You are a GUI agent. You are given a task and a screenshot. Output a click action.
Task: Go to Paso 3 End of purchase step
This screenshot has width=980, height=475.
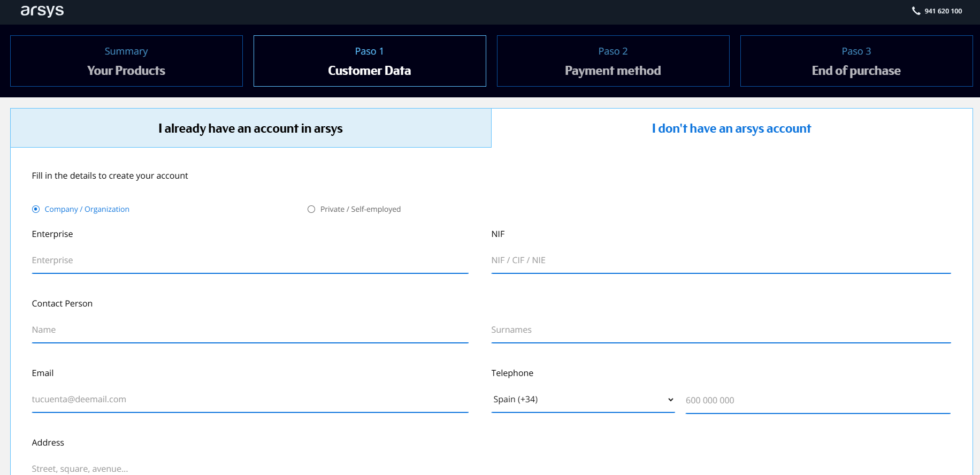pyautogui.click(x=856, y=61)
